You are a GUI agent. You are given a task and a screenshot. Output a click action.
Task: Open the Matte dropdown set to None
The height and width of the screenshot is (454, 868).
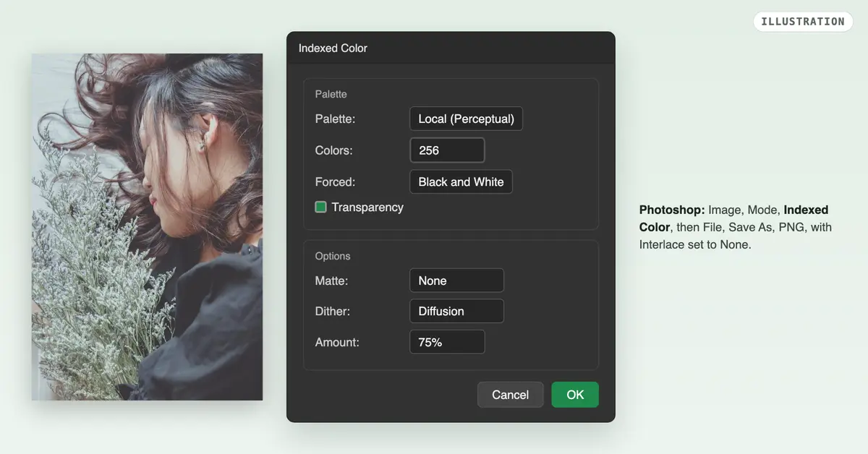[456, 280]
